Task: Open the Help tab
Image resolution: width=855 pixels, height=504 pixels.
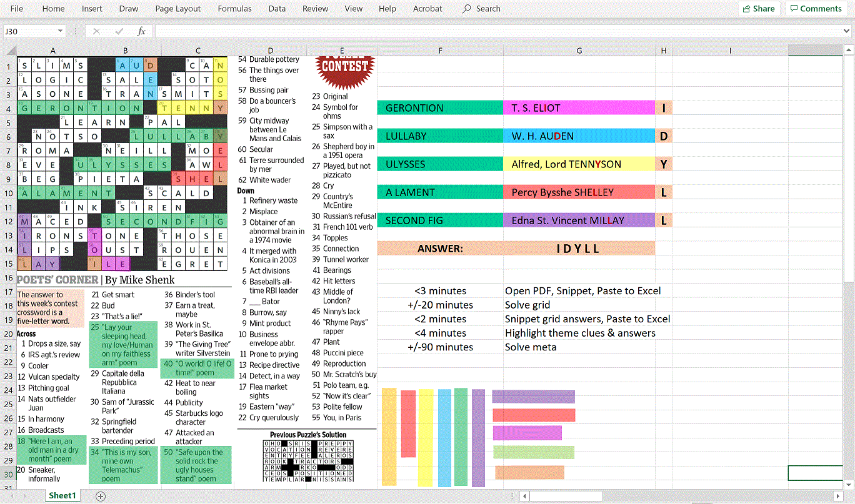Action: [x=387, y=9]
